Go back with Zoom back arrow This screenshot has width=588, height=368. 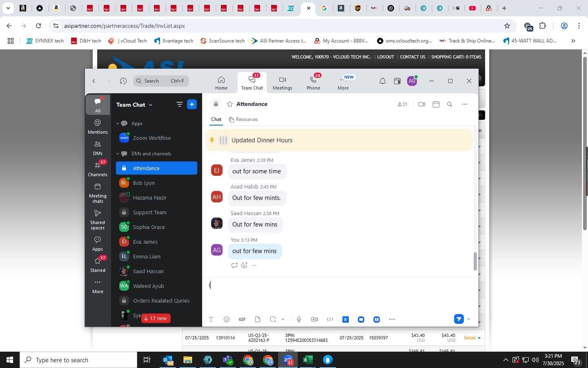[x=94, y=81]
